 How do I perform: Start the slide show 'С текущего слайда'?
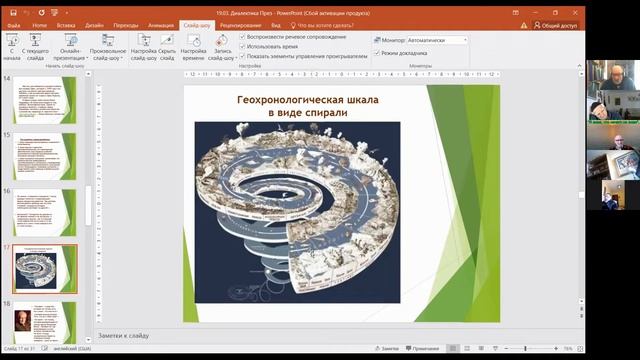(35, 47)
